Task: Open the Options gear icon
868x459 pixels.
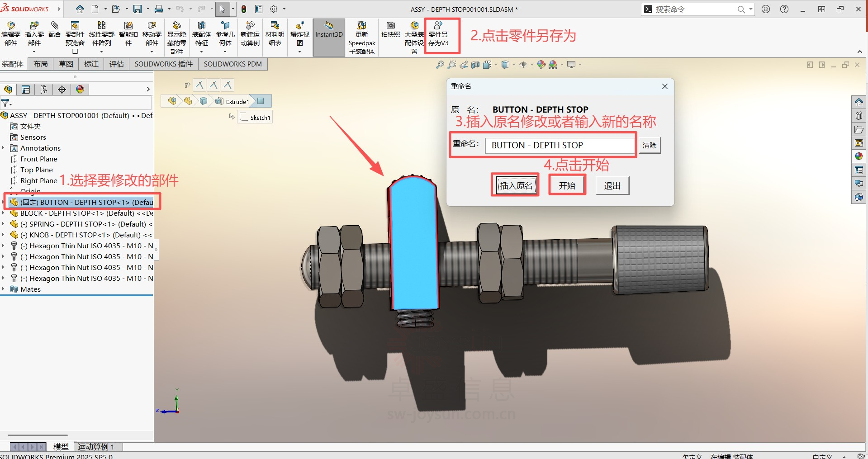Action: pos(274,9)
